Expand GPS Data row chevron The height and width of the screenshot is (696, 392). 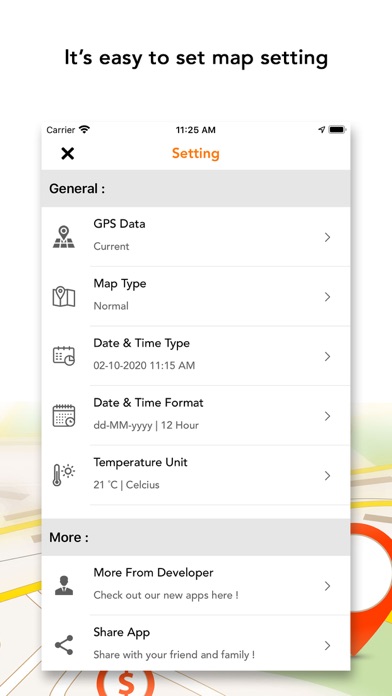click(x=328, y=237)
